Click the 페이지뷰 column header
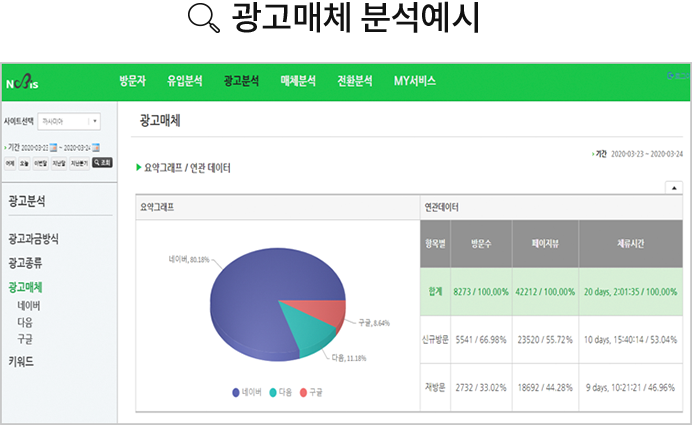 545,244
